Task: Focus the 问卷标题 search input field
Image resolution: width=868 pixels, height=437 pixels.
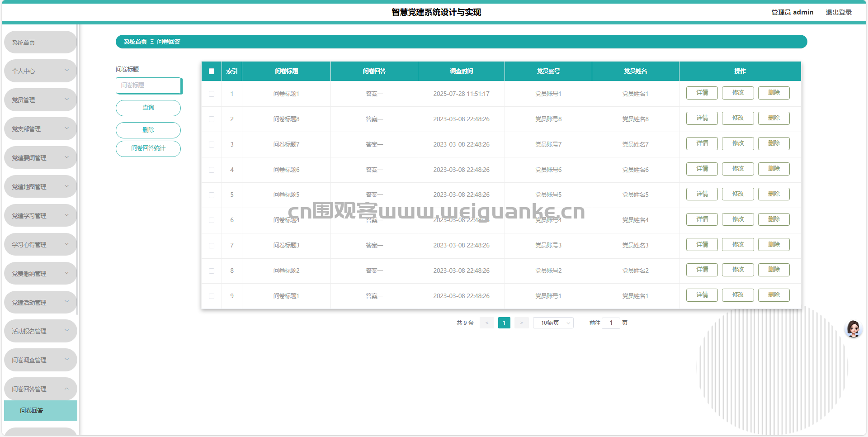Action: (148, 85)
